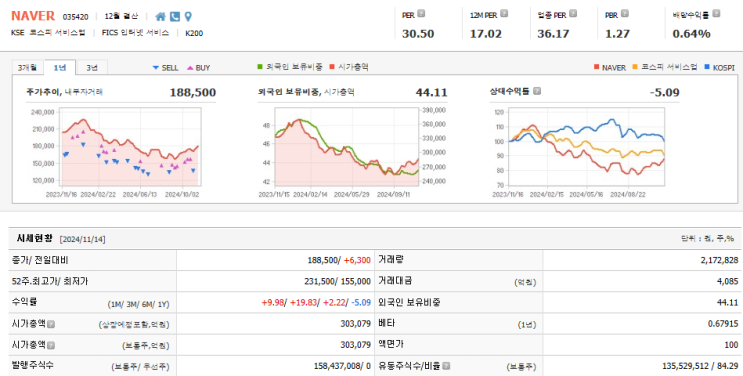
Task: Click 거래대금 value 4,085
Action: (x=728, y=282)
